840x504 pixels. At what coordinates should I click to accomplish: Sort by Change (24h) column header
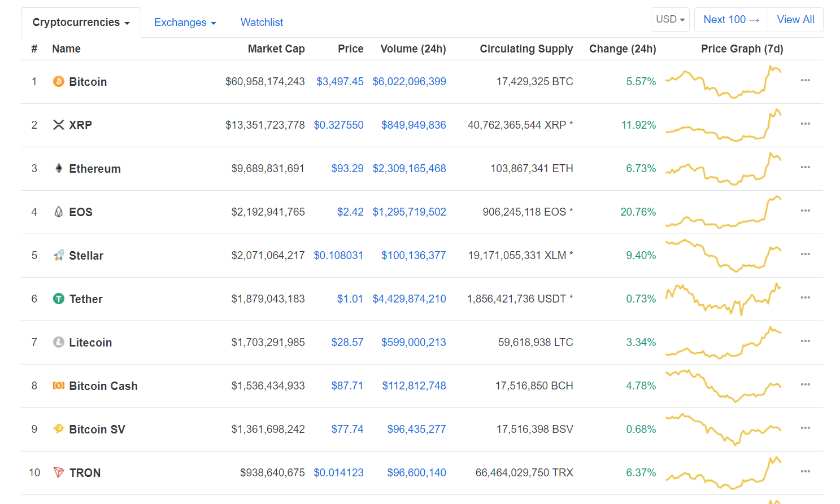[623, 49]
